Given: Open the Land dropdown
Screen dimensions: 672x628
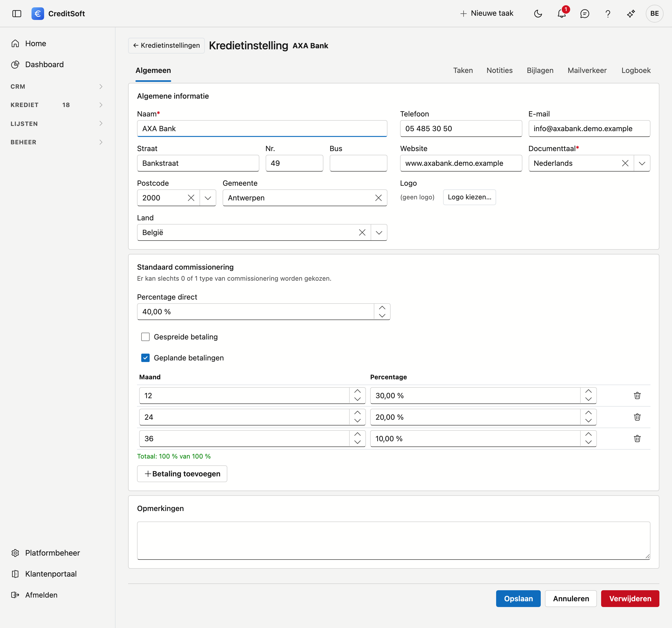Looking at the screenshot, I should coord(379,232).
